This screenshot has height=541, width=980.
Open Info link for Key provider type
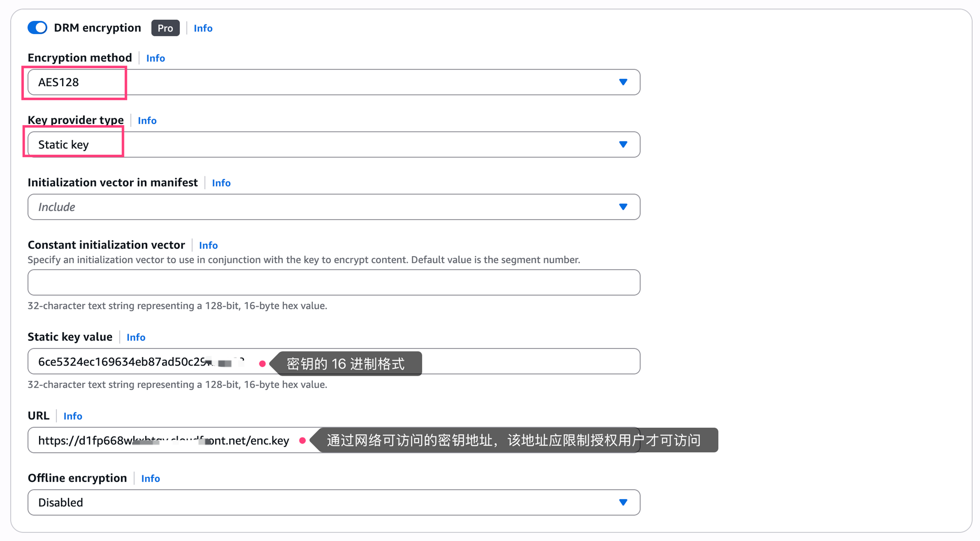(147, 121)
